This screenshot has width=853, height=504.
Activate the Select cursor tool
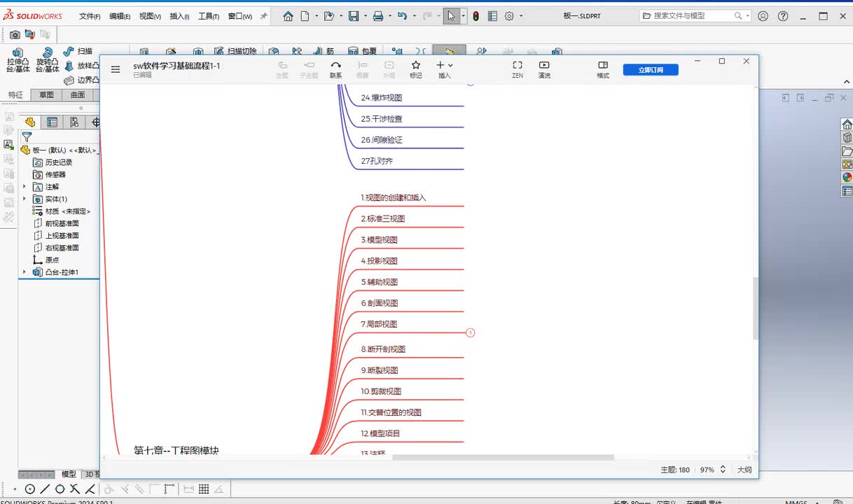click(x=452, y=16)
